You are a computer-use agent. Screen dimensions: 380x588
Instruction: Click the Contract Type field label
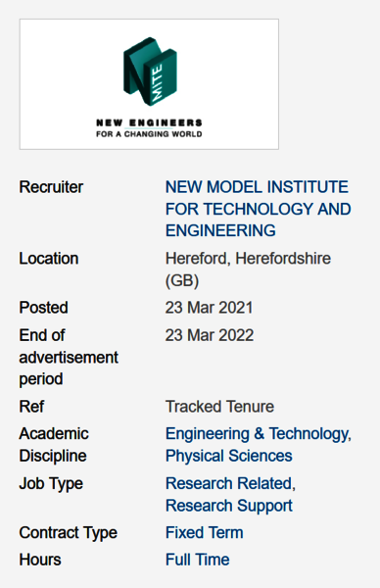click(x=69, y=532)
